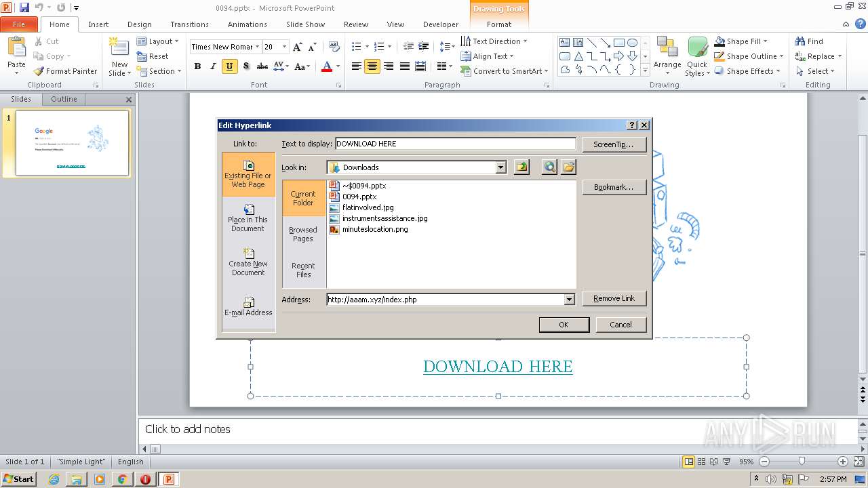Click the Clear All Formatting icon
Screen dimensions: 868x488
334,47
